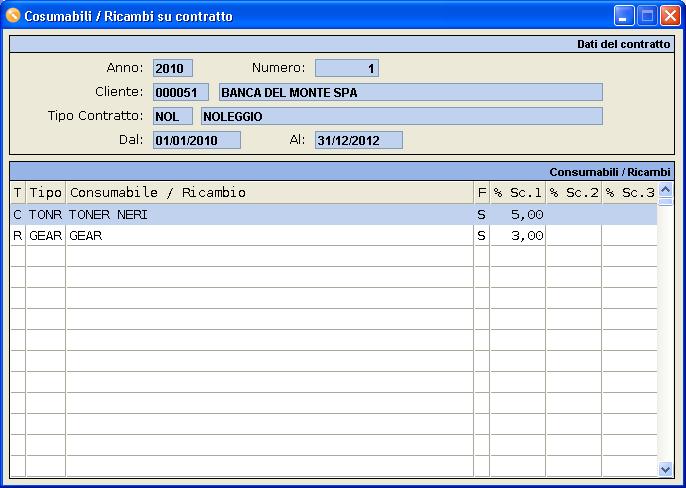Click the Anno label
This screenshot has width=686, height=488.
coord(125,68)
